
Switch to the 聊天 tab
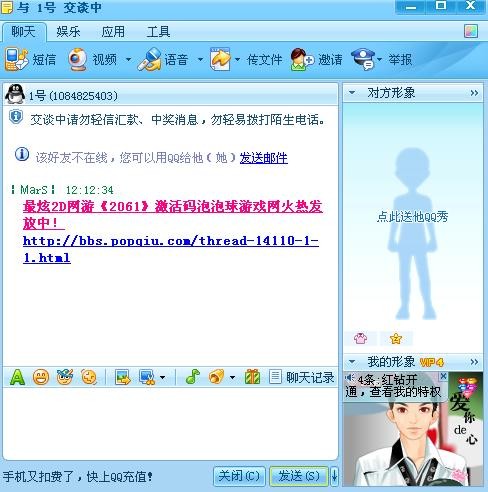click(23, 32)
